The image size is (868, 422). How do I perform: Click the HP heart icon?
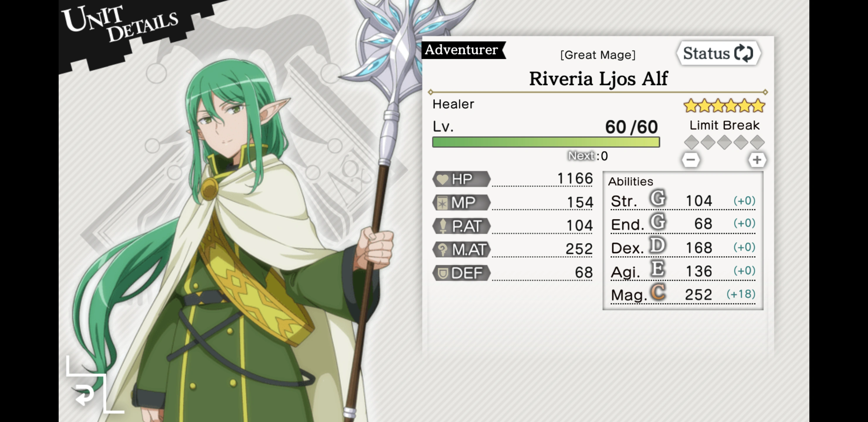tap(443, 179)
